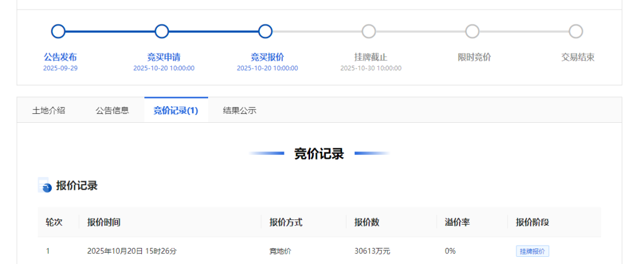
Task: Select the 竞价记录(1) tab
Action: 176,110
